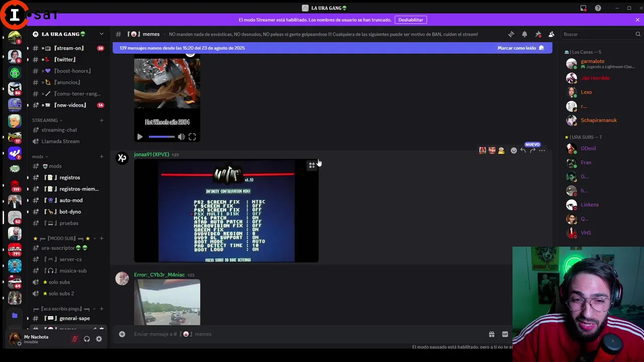This screenshot has height=362, width=644.
Task: Open the GIF picker icon
Action: coord(505,334)
